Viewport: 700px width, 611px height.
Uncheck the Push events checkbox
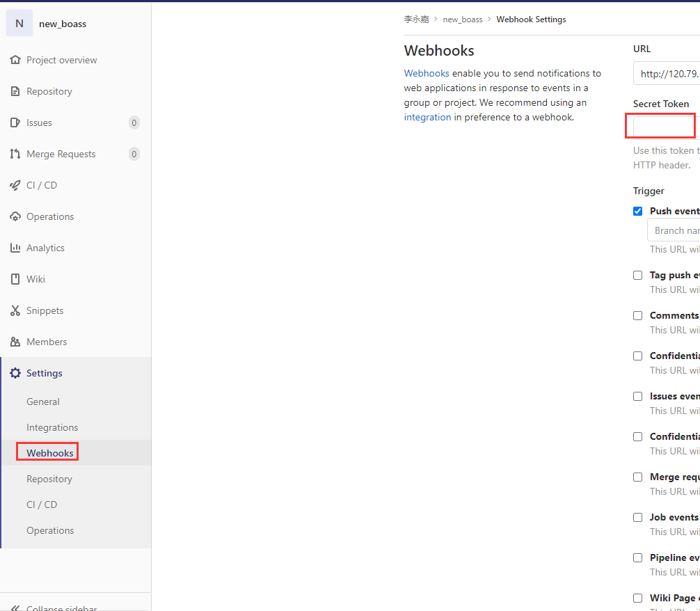pos(637,212)
